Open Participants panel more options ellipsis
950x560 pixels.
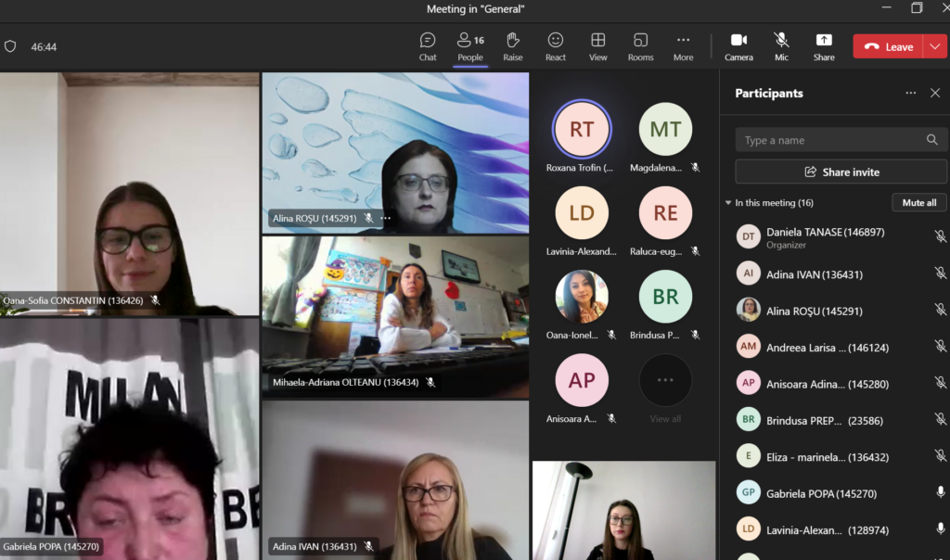(911, 94)
